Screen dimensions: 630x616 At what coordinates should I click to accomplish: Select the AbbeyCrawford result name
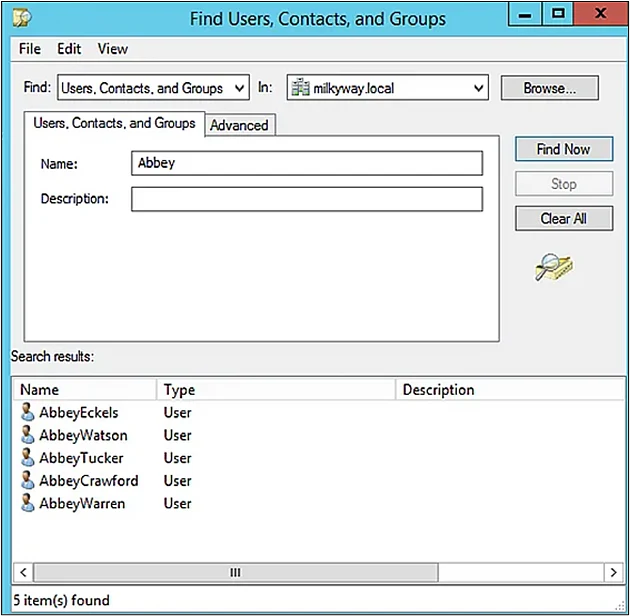click(x=89, y=481)
